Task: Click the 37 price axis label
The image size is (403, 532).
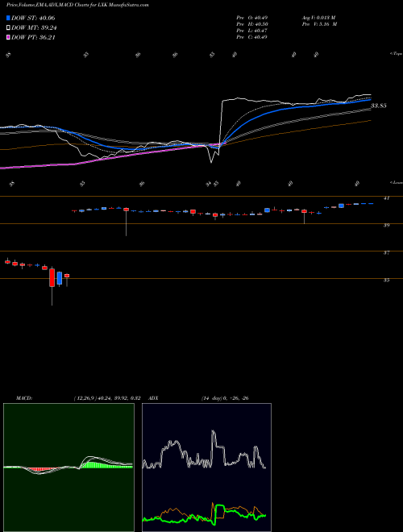Action: click(x=386, y=253)
